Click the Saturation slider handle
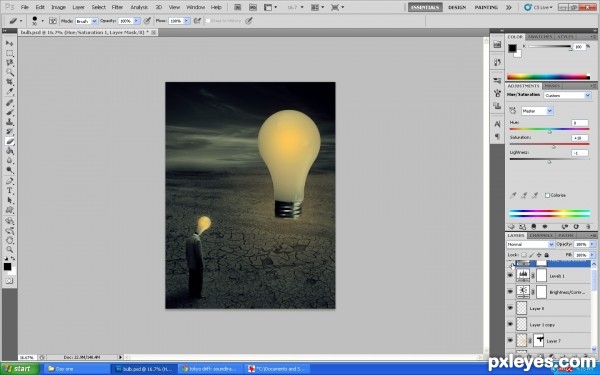The image size is (600, 375). [x=553, y=147]
